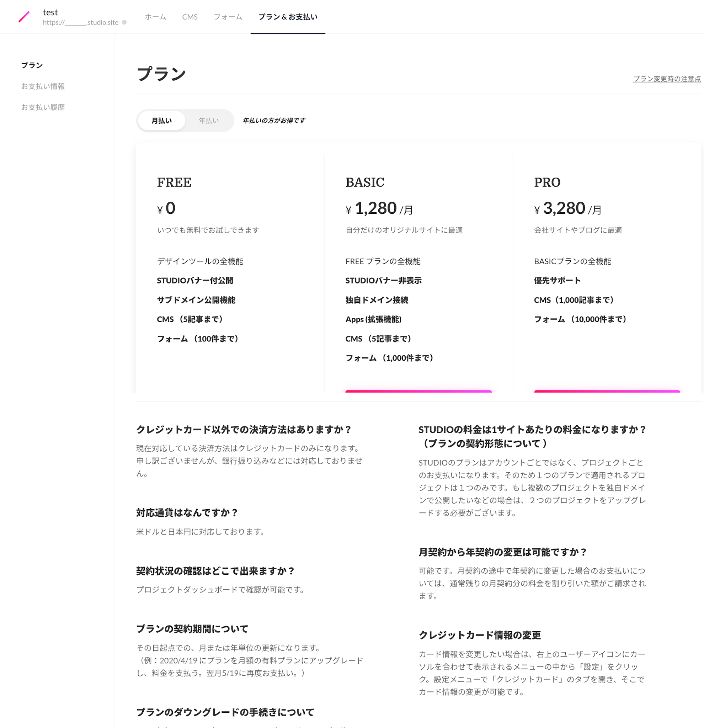Screen dimensions: 704x728
Task: Open お支払い履歴 in sidebar
Action: coord(43,107)
